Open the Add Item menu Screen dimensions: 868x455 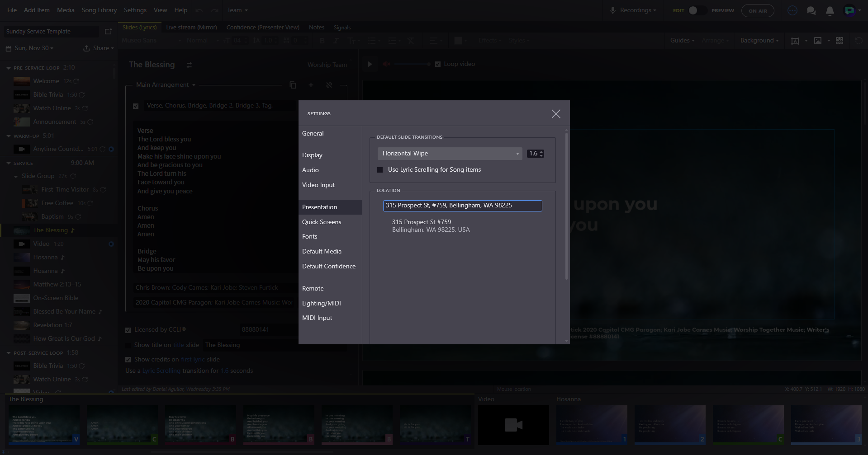pyautogui.click(x=36, y=10)
